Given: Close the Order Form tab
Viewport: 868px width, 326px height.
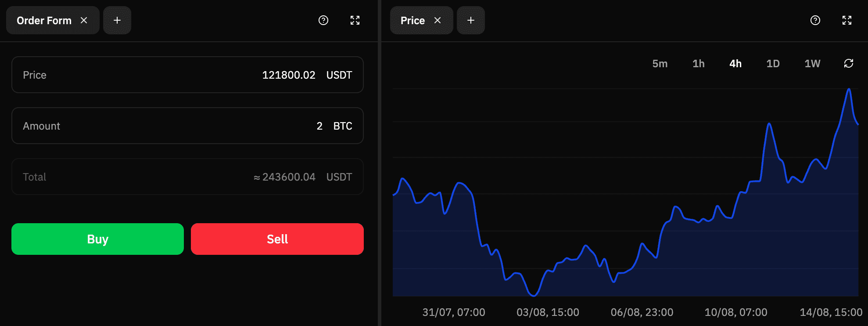Looking at the screenshot, I should 84,21.
